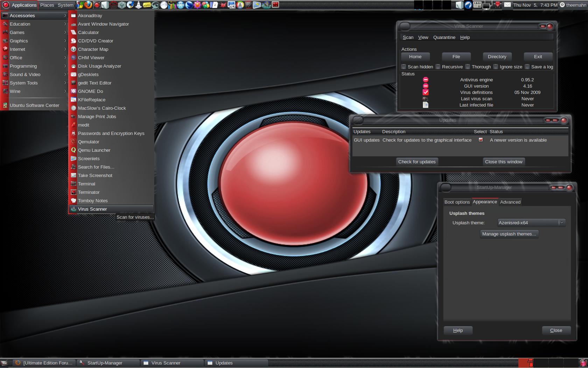
Task: Expand the Sound & Video submenu
Action: pyautogui.click(x=34, y=74)
